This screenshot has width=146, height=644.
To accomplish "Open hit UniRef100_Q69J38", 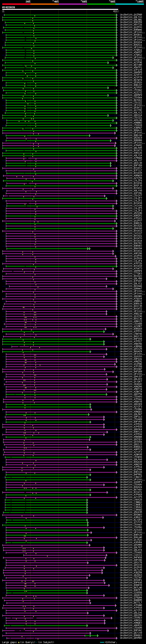I will click(x=131, y=163).
